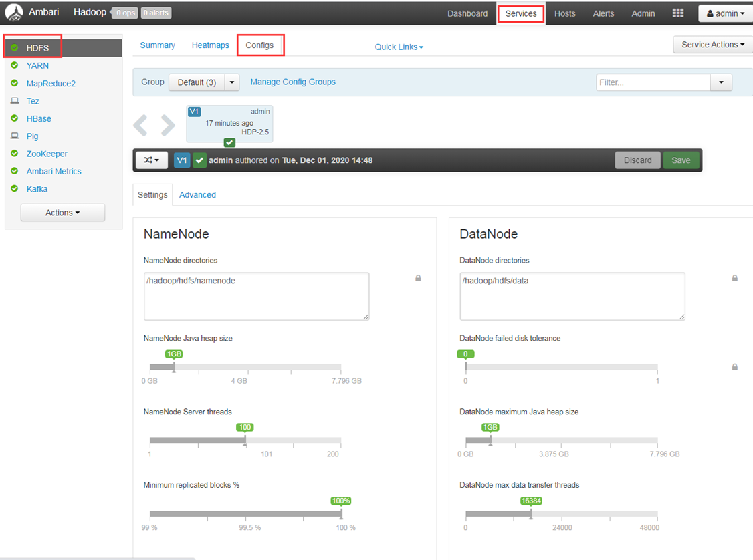Open the Kafka service link
753x560 pixels.
click(x=37, y=189)
